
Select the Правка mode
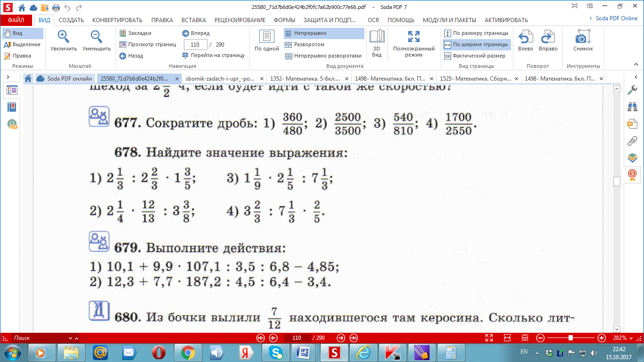[23, 56]
